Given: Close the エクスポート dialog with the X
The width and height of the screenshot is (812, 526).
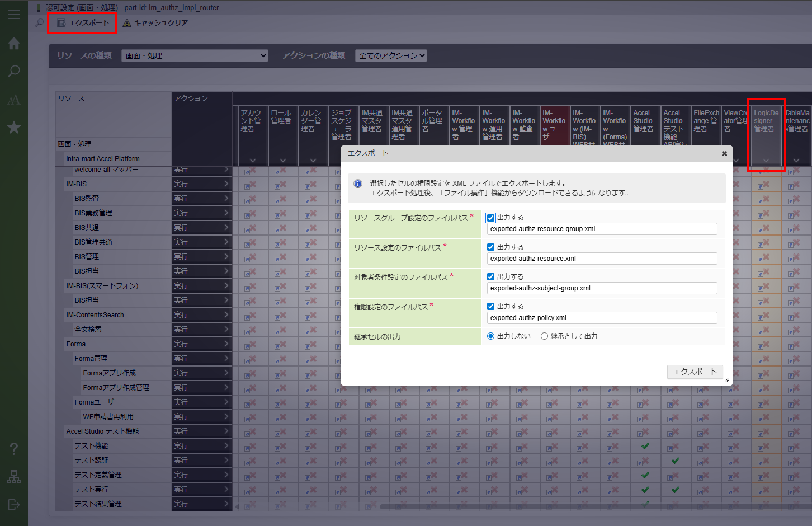Looking at the screenshot, I should point(724,153).
